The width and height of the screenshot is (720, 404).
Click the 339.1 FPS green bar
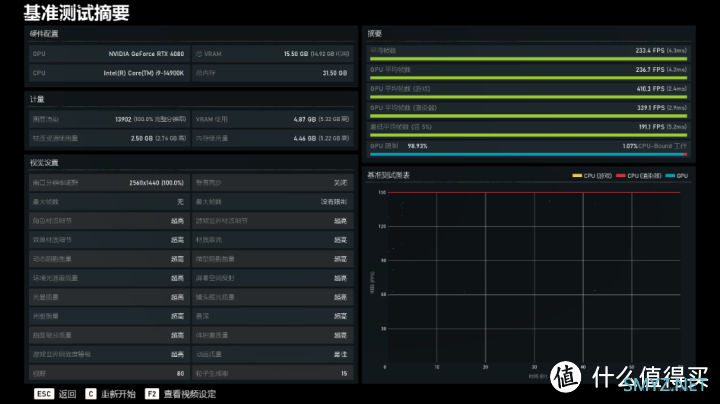click(528, 116)
